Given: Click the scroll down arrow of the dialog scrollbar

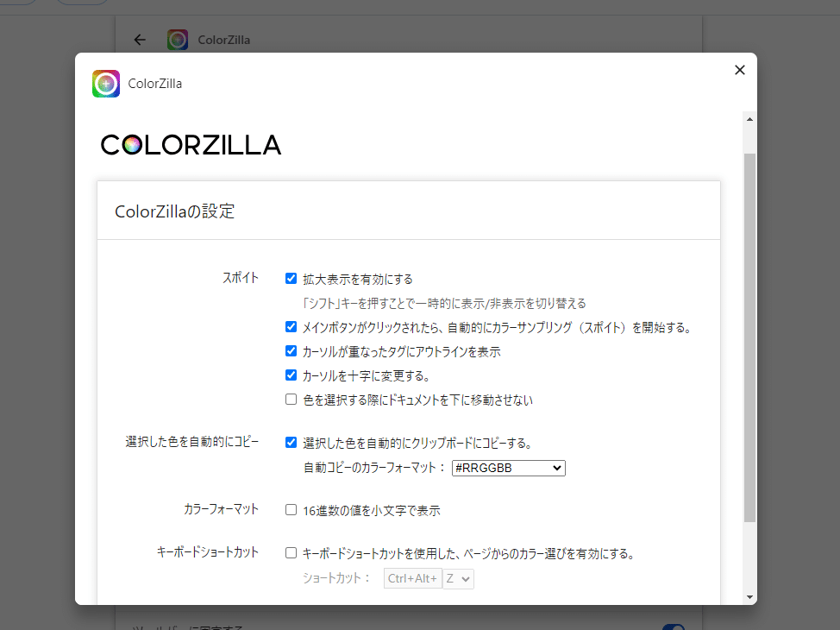Looking at the screenshot, I should tap(749, 597).
